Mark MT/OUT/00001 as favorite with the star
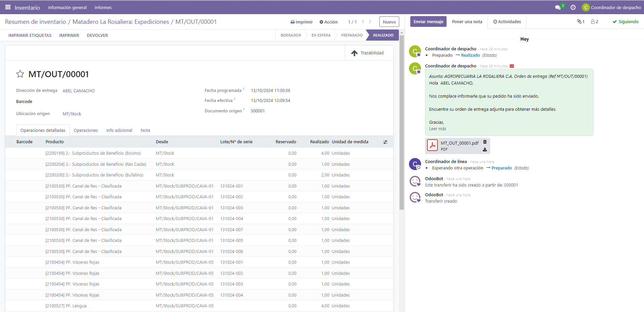Image resolution: width=644 pixels, height=312 pixels. [20, 74]
